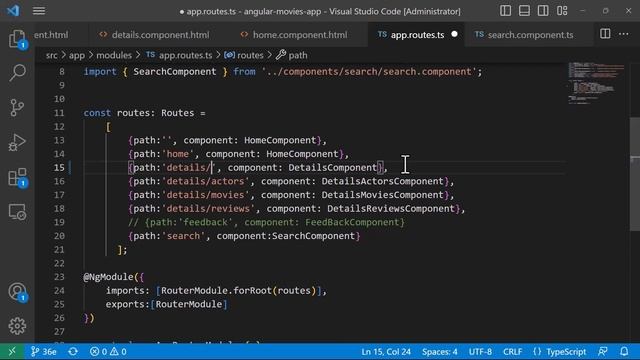Click the Synchronize Changes icon
Screen dimensions: 640x360
coord(73,351)
